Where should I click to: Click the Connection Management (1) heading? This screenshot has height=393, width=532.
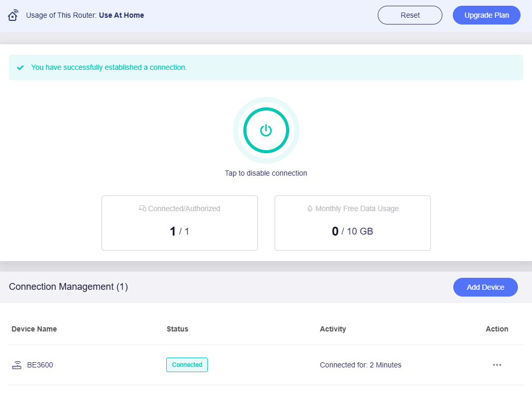(x=68, y=287)
